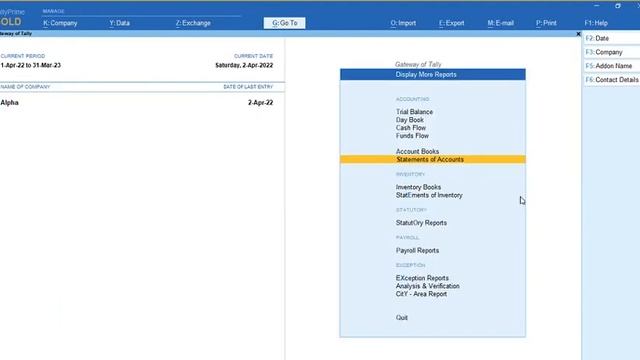
Task: Open Exception Reports
Action: coord(422,278)
